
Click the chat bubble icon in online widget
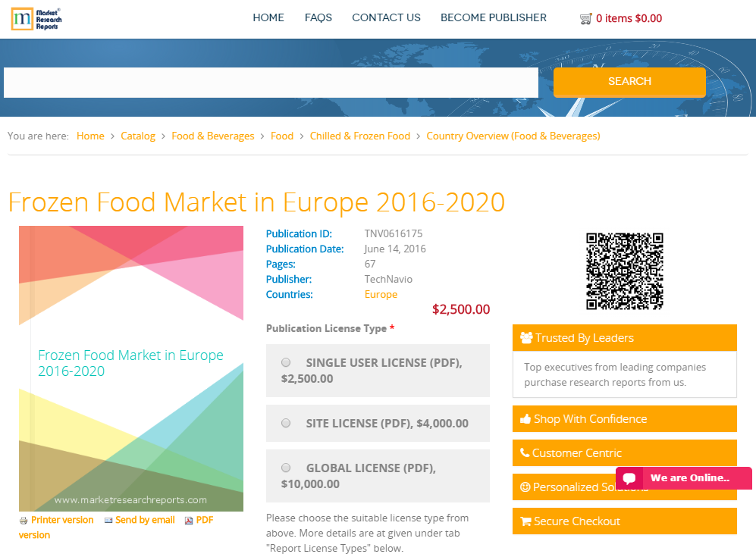click(629, 478)
